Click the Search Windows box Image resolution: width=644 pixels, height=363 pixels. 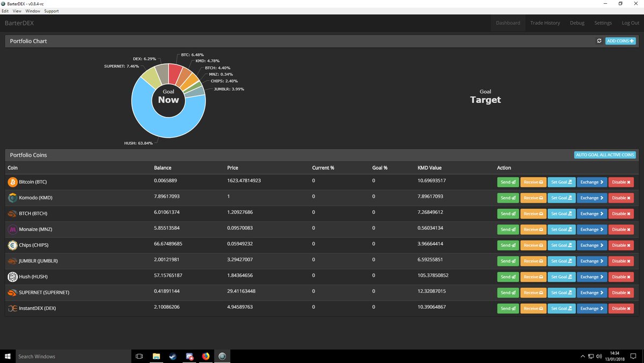point(73,356)
